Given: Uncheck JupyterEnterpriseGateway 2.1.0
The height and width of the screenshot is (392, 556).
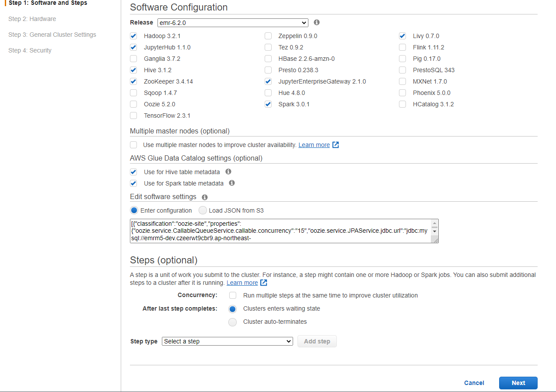Looking at the screenshot, I should pyautogui.click(x=268, y=81).
